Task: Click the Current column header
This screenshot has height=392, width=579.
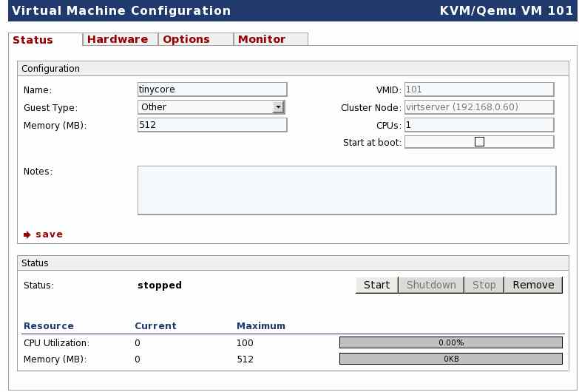Action: click(x=155, y=326)
